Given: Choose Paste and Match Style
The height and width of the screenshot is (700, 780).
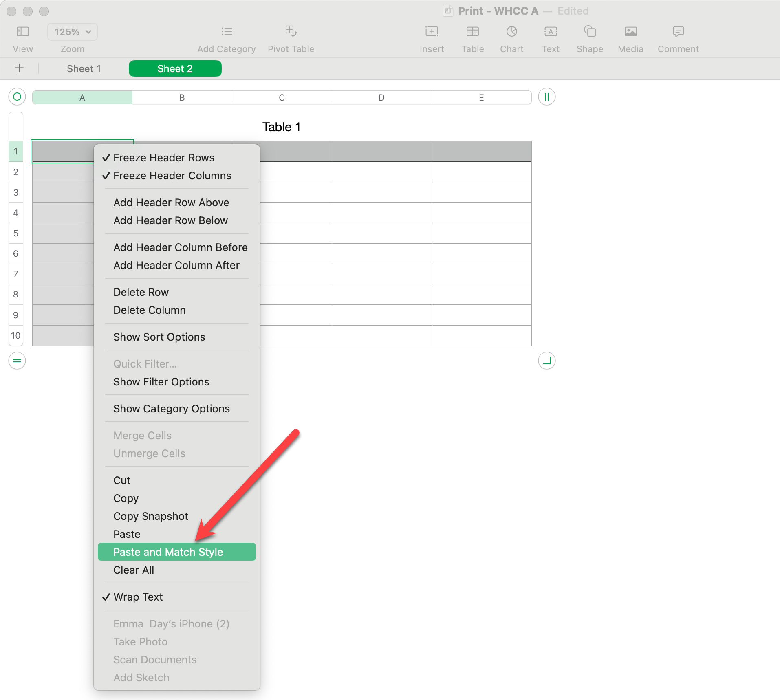Looking at the screenshot, I should tap(168, 552).
